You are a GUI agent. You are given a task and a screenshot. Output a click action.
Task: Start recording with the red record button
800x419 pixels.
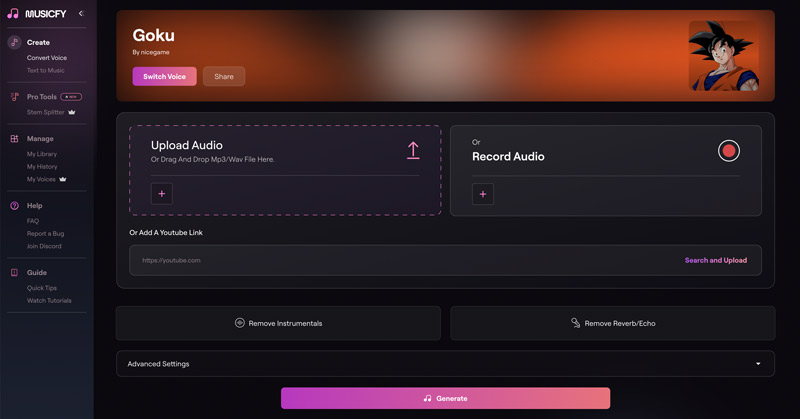pyautogui.click(x=729, y=151)
